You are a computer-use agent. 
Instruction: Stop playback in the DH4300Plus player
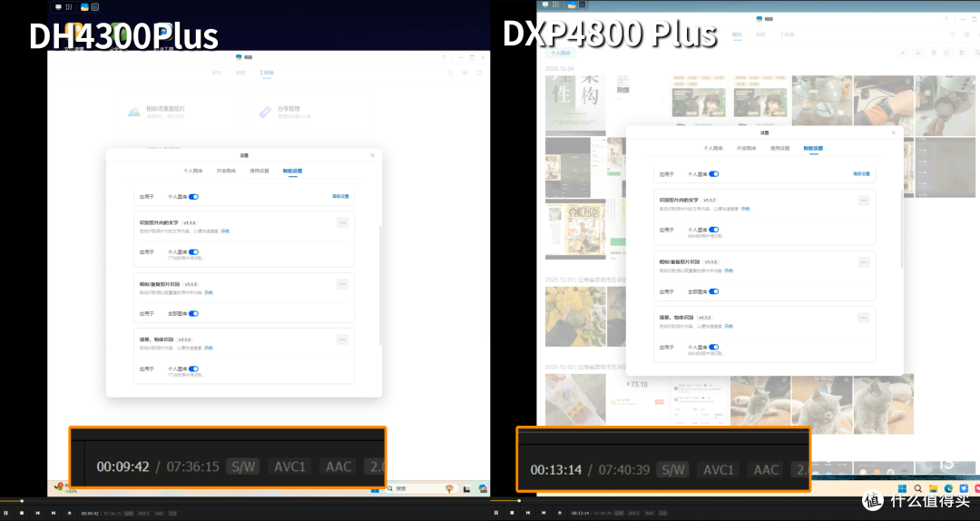click(x=22, y=513)
